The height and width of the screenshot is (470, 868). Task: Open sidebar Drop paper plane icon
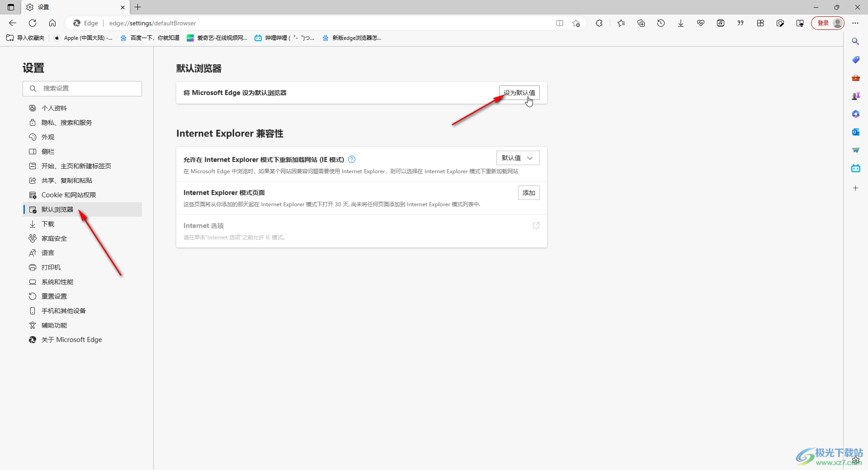(855, 150)
